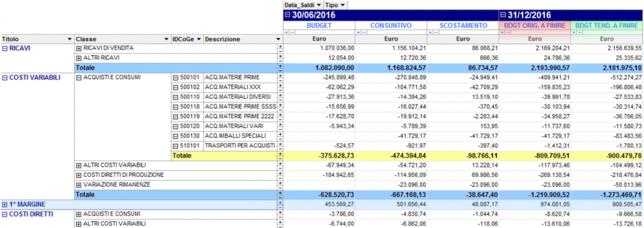Click plus icon under BDGT ORIG. A FINIRE
Viewport: 644px width, 228px height.
click(502, 32)
